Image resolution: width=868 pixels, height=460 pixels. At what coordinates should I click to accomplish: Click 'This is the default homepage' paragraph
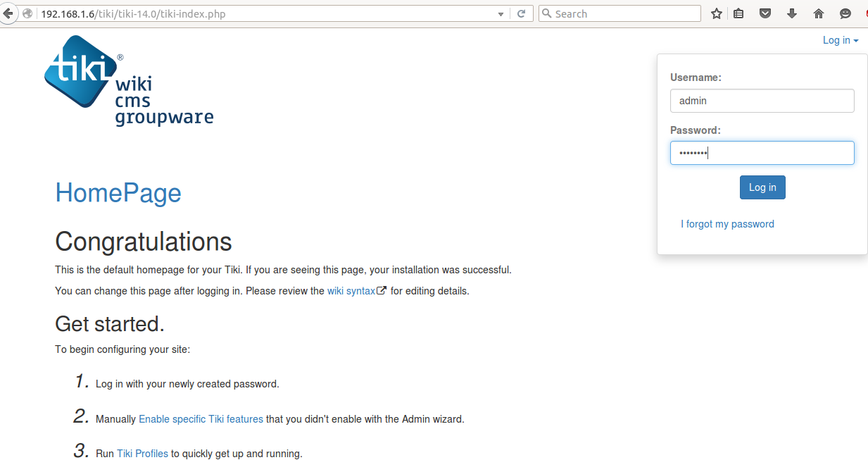(x=283, y=270)
